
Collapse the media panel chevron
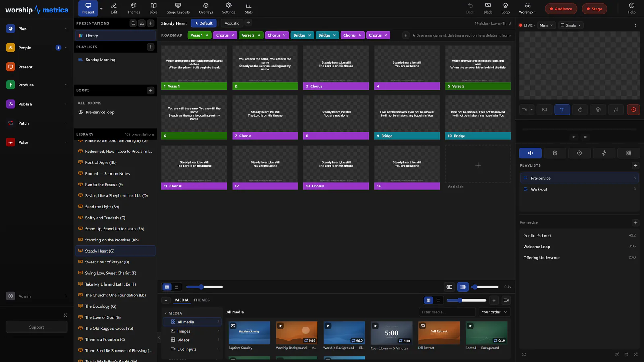click(x=166, y=300)
